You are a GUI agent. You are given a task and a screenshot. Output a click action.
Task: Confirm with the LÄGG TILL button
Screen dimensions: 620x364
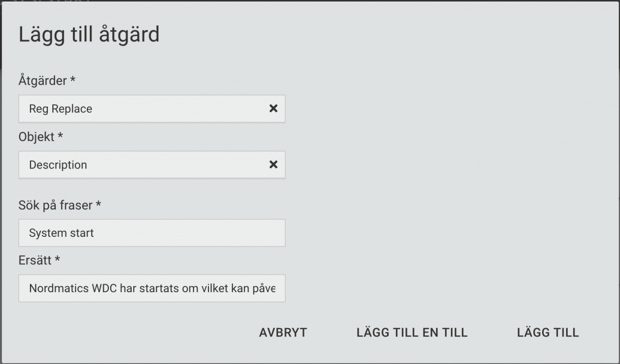pyautogui.click(x=548, y=333)
